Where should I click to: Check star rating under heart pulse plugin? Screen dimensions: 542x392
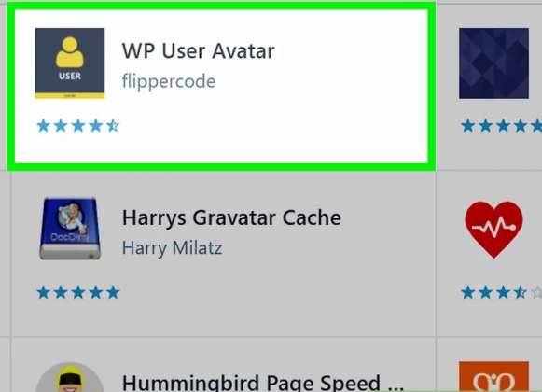(501, 293)
